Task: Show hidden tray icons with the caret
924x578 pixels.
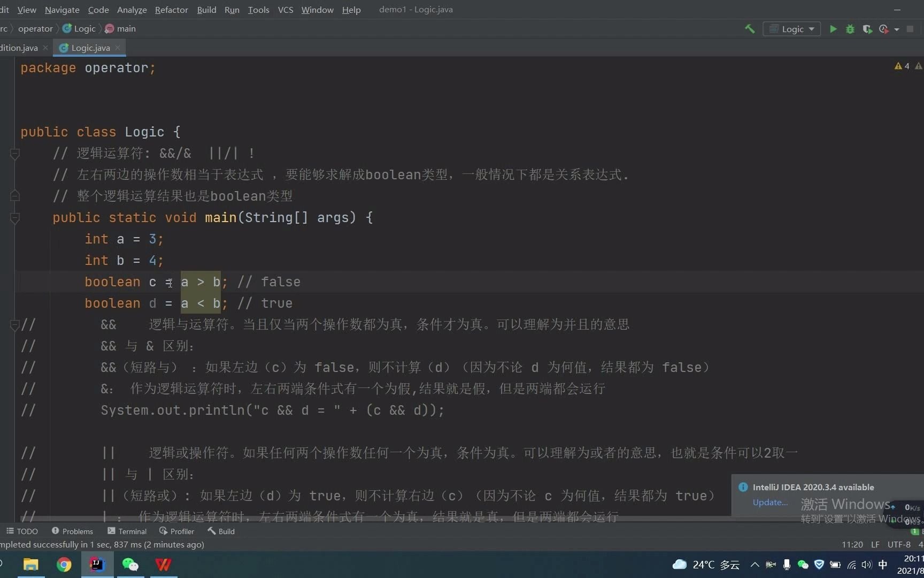Action: tap(754, 565)
